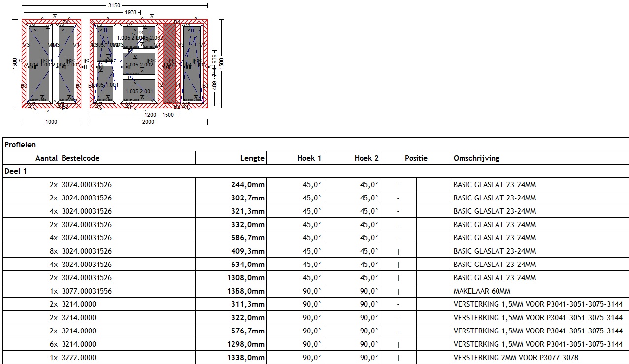Click the Hoek 2 angle in the 634,0mm row
The width and height of the screenshot is (629, 364).
[x=369, y=265]
